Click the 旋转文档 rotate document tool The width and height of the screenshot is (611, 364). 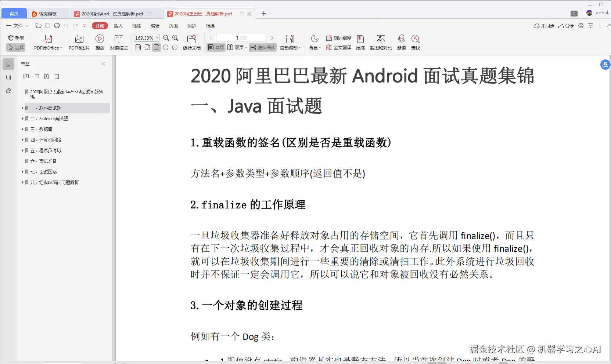(191, 43)
